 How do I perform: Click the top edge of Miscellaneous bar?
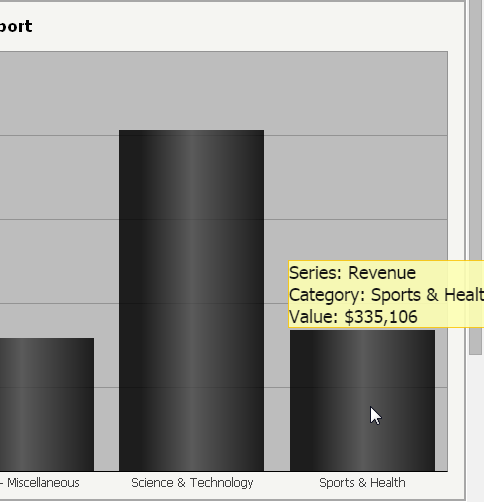pos(47,339)
